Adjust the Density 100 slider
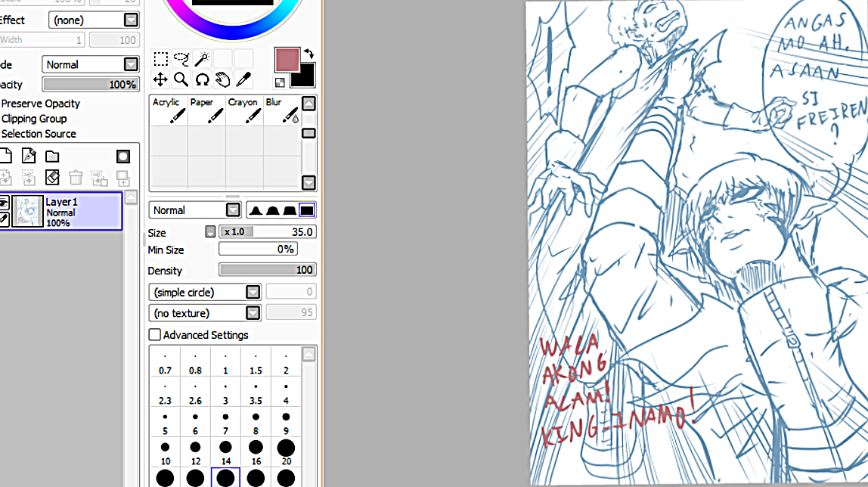Image resolution: width=868 pixels, height=487 pixels. 268,269
